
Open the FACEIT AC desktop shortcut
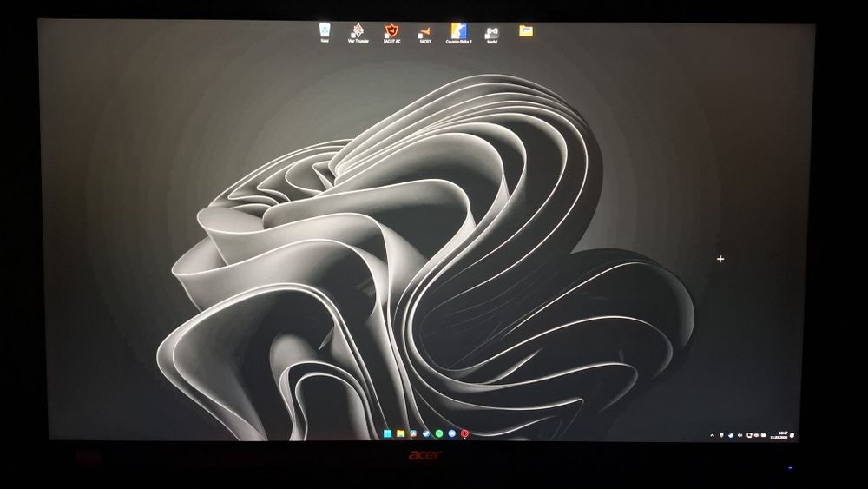[x=392, y=33]
